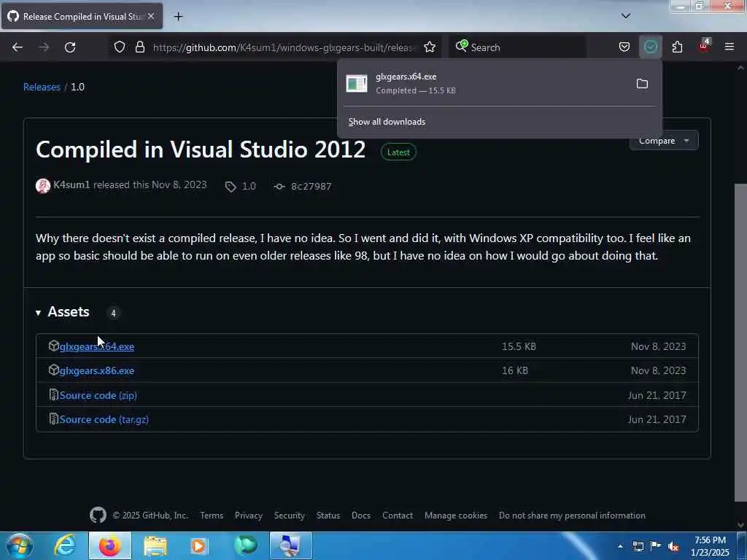Click the 15.5 KB size text
Screen dimensions: 747x560
(x=519, y=346)
